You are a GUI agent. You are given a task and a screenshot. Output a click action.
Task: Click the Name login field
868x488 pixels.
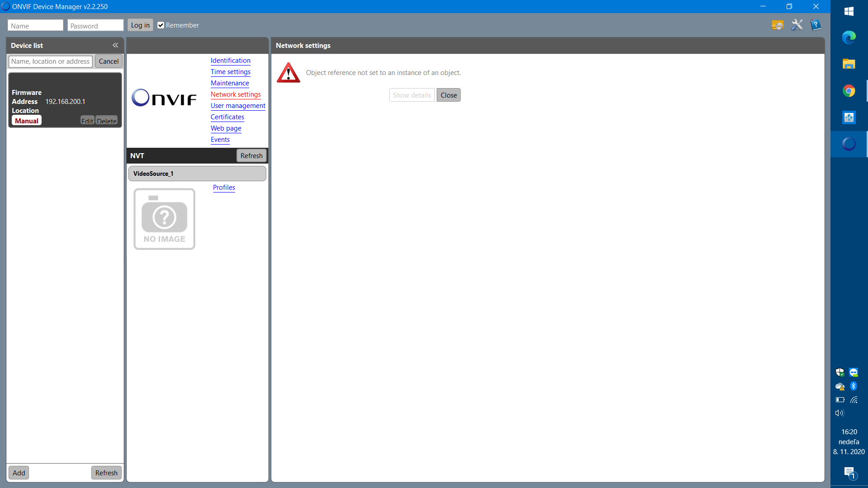(x=35, y=26)
